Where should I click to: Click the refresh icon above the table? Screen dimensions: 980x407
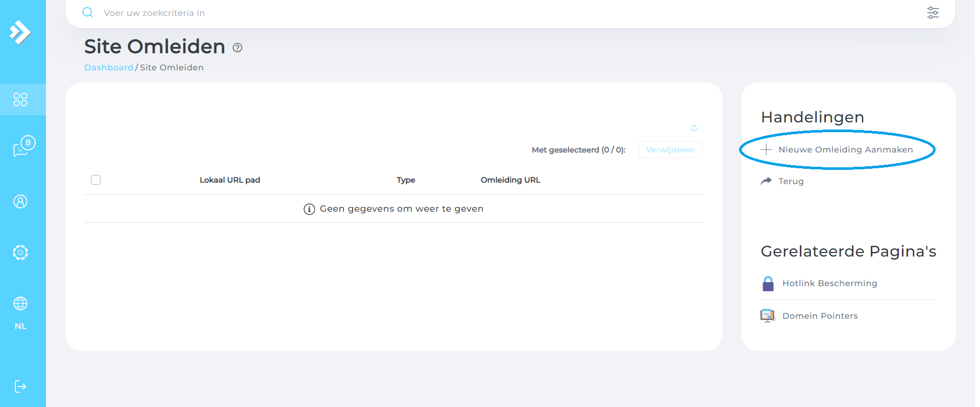[x=694, y=128]
